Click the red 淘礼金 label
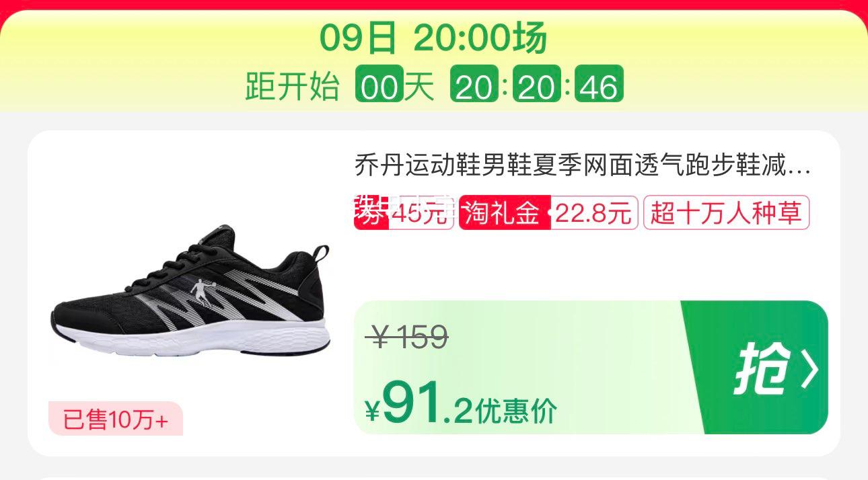This screenshot has width=868, height=480. click(505, 213)
